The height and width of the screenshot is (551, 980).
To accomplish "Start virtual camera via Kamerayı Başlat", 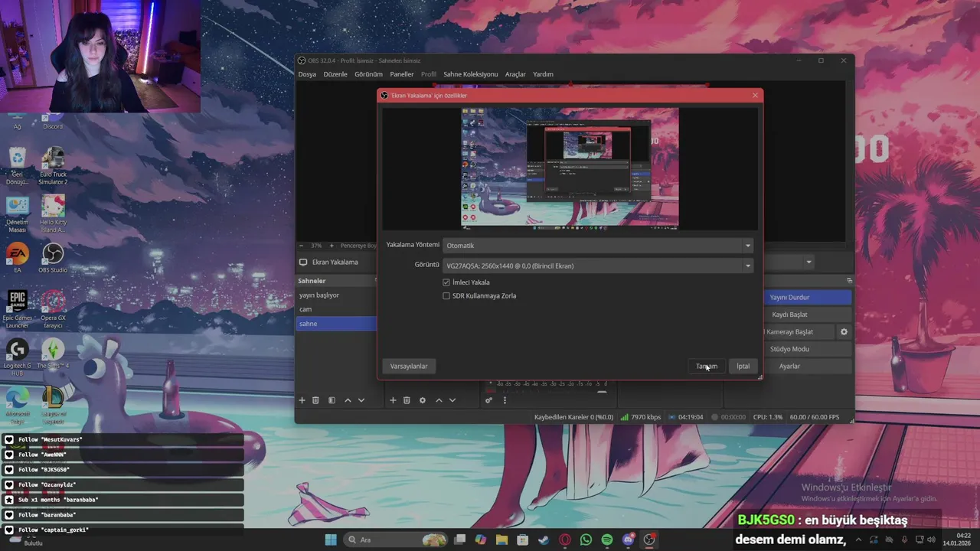I will point(798,332).
